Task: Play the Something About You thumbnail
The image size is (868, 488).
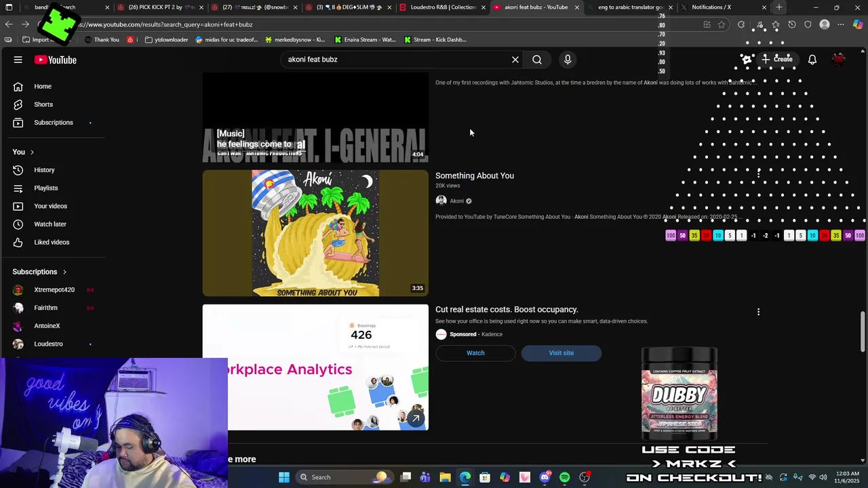Action: pyautogui.click(x=315, y=233)
